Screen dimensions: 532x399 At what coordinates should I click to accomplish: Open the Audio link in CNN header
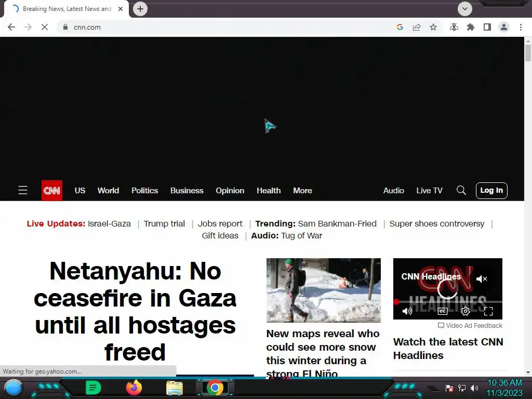pos(394,191)
